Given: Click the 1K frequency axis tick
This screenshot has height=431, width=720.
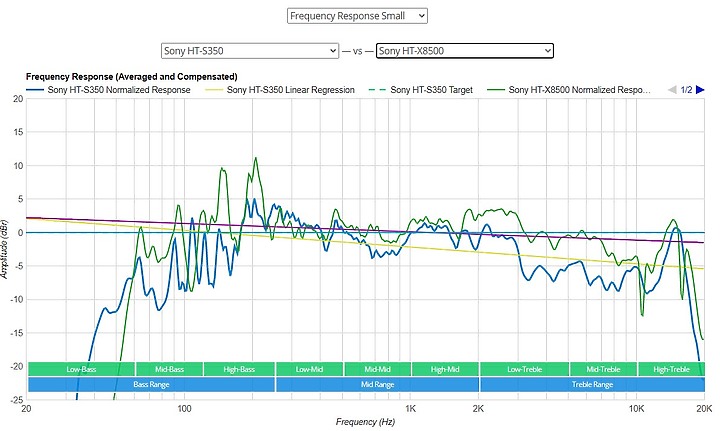Looking at the screenshot, I should pyautogui.click(x=411, y=409).
